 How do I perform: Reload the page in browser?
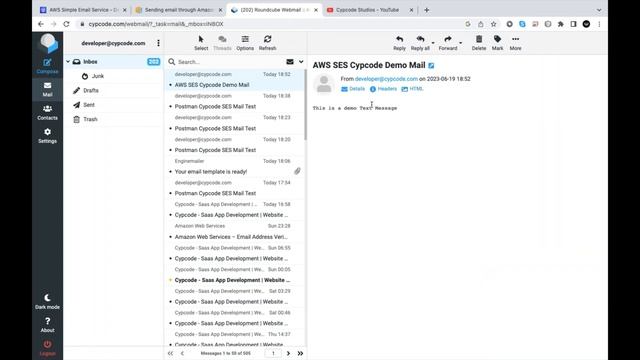coord(67,24)
